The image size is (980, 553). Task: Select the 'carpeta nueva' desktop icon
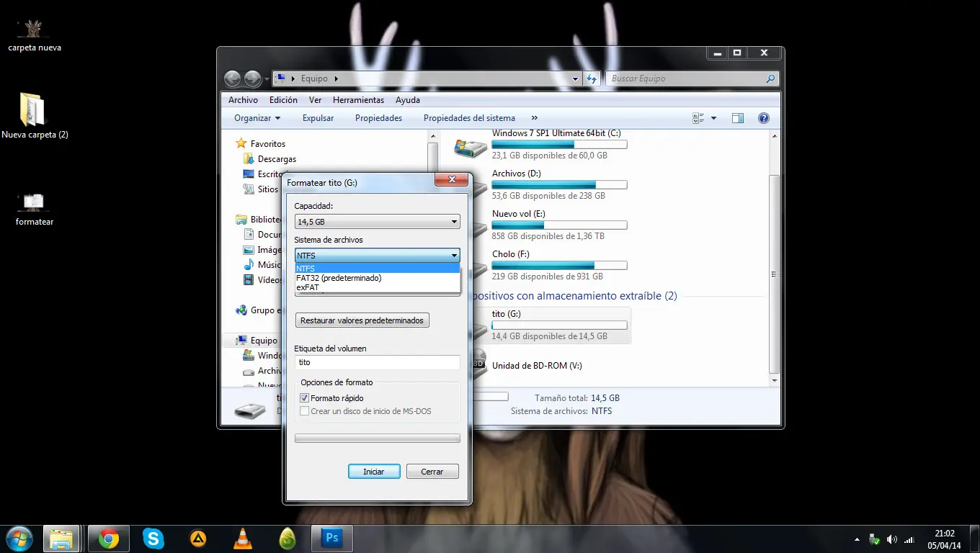point(35,36)
